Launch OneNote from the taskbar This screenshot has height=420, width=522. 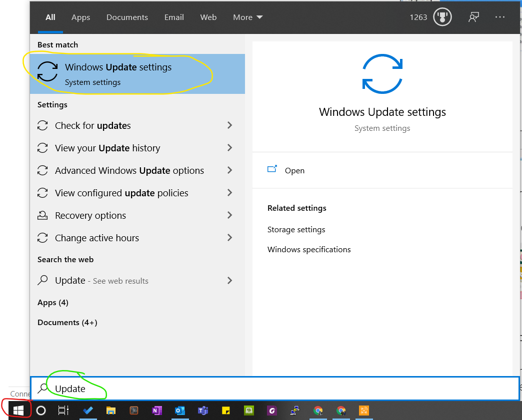click(157, 411)
